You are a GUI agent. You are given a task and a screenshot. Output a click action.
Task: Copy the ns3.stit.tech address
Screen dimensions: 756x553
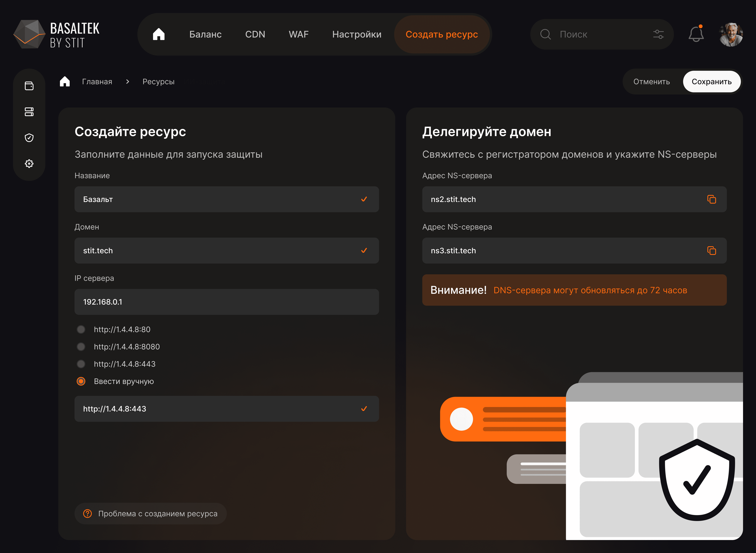711,251
